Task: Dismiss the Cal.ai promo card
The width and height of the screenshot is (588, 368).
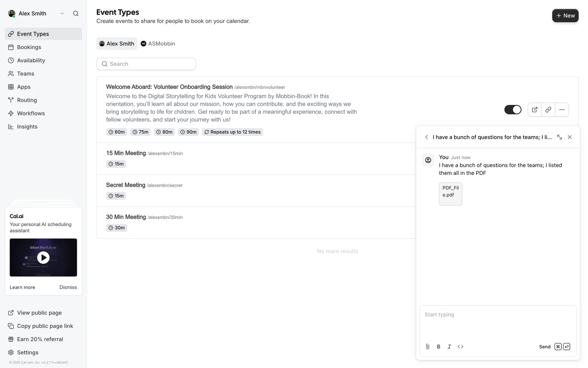Action: [68, 287]
